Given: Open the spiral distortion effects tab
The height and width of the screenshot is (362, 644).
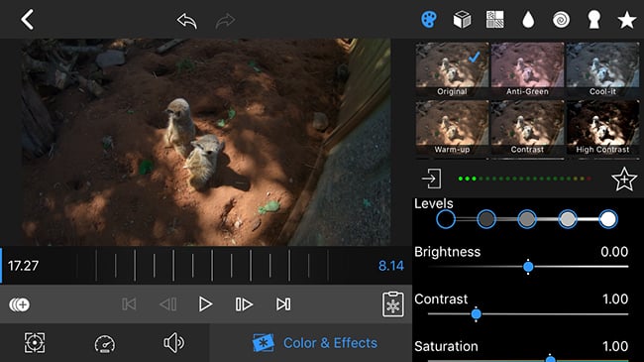Looking at the screenshot, I should pos(561,19).
